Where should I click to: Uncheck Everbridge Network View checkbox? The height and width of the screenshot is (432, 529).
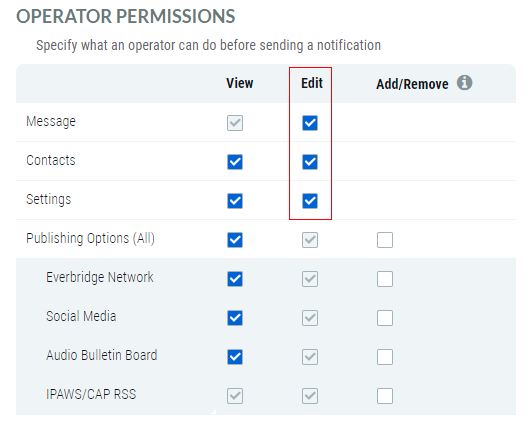235,279
